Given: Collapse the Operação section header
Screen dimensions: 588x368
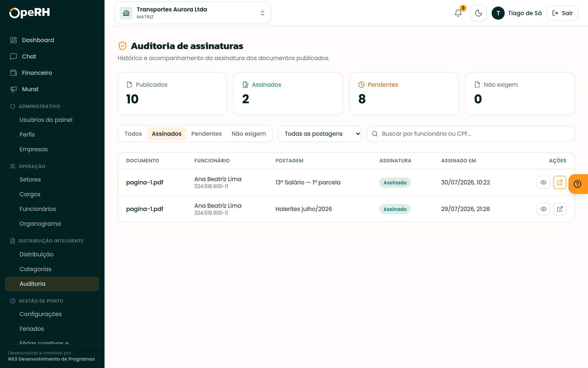Looking at the screenshot, I should (32, 166).
